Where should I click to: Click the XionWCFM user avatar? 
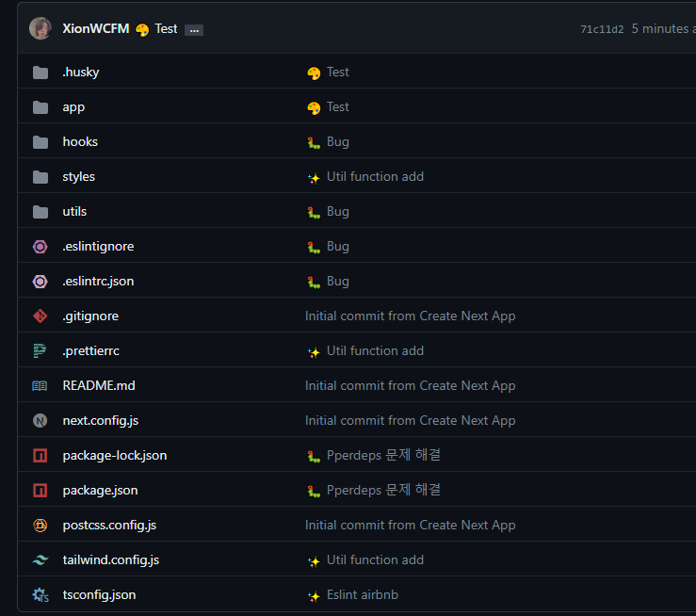[40, 28]
